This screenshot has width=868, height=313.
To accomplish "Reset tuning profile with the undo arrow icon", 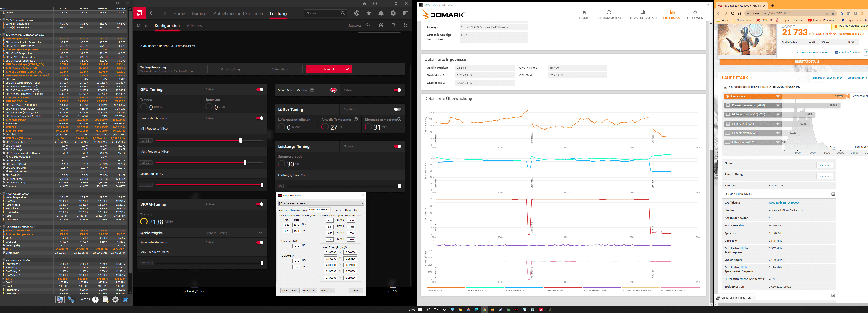I will (x=405, y=25).
